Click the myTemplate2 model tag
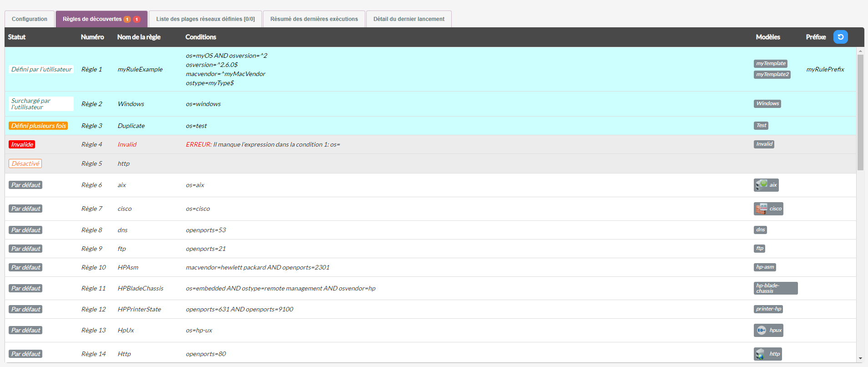The width and height of the screenshot is (868, 367). 772,75
